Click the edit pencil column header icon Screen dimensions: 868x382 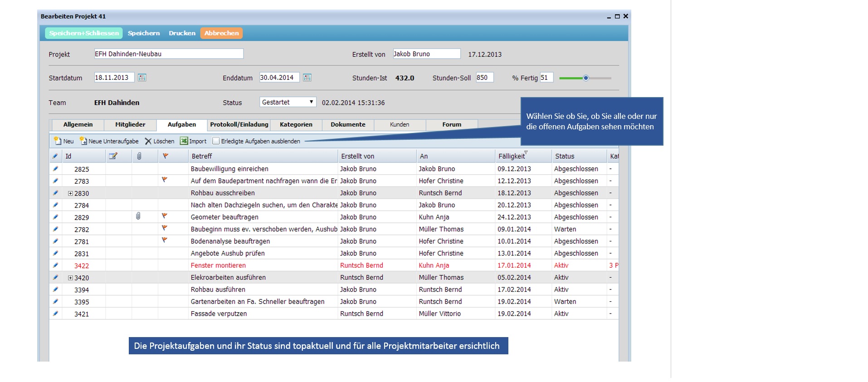coord(55,156)
